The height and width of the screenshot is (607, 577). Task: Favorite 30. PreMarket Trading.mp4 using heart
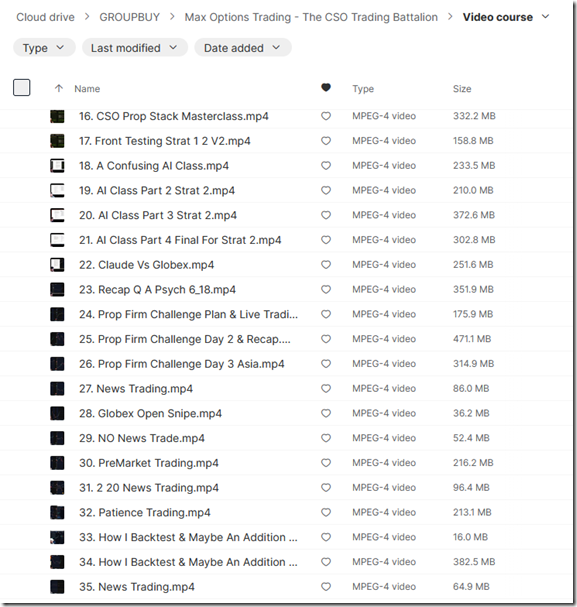click(x=326, y=463)
